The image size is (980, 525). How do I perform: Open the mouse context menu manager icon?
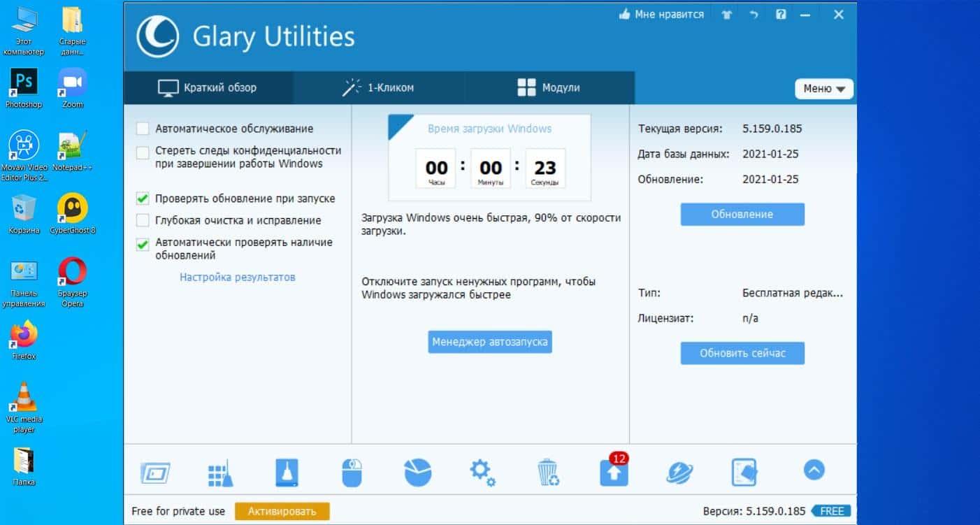pyautogui.click(x=352, y=473)
